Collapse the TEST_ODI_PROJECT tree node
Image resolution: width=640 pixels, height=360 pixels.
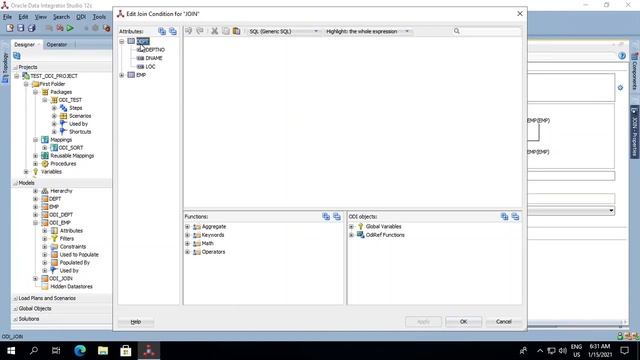(17, 76)
